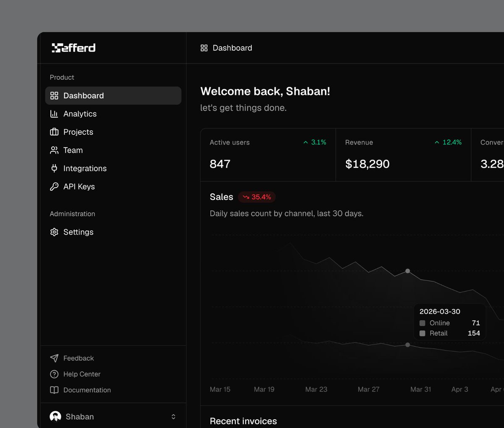The width and height of the screenshot is (504, 428).
Task: Click the Xefferd logo in the sidebar
Action: (x=73, y=48)
